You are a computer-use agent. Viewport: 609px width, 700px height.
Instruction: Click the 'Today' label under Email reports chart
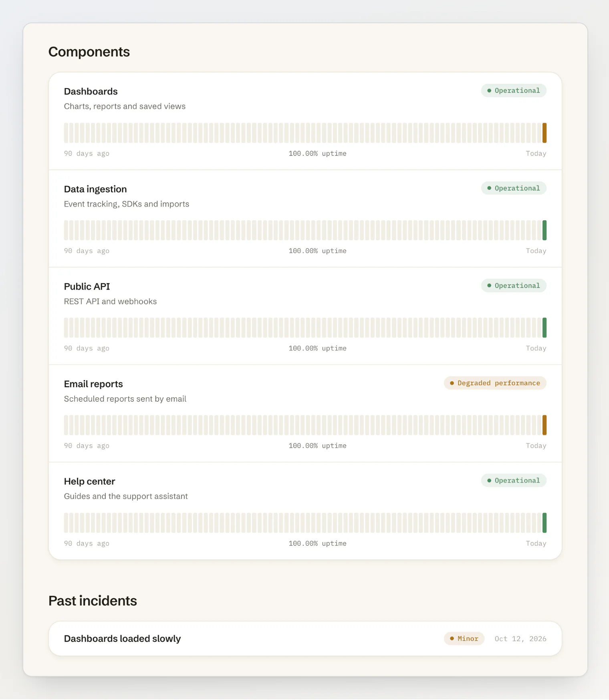click(x=536, y=446)
